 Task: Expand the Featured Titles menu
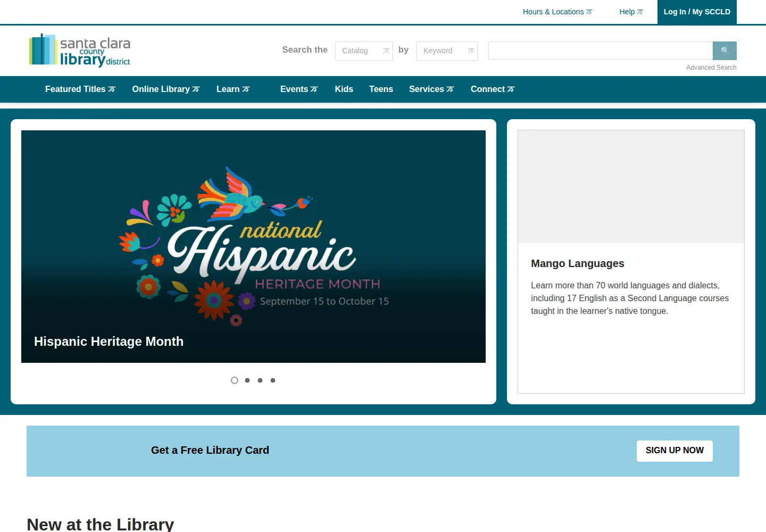(x=80, y=89)
